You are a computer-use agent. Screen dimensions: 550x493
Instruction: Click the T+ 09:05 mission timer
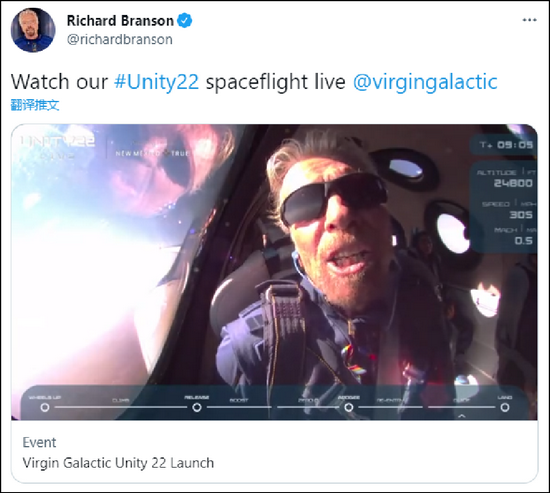(506, 145)
